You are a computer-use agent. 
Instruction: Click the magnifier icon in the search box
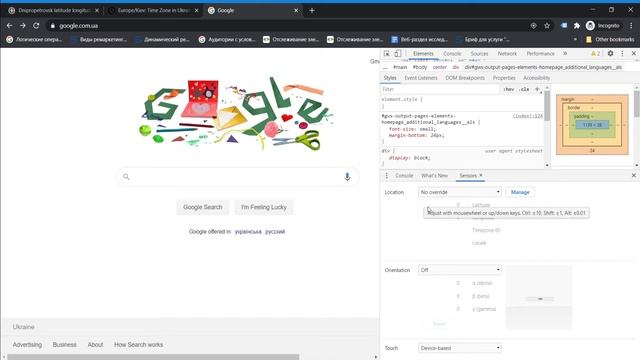click(126, 177)
